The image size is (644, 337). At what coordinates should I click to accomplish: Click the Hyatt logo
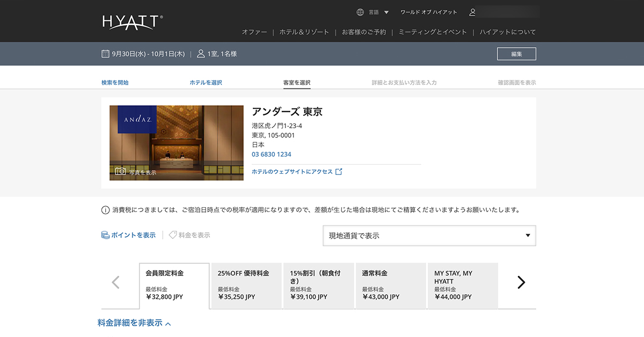pyautogui.click(x=133, y=22)
